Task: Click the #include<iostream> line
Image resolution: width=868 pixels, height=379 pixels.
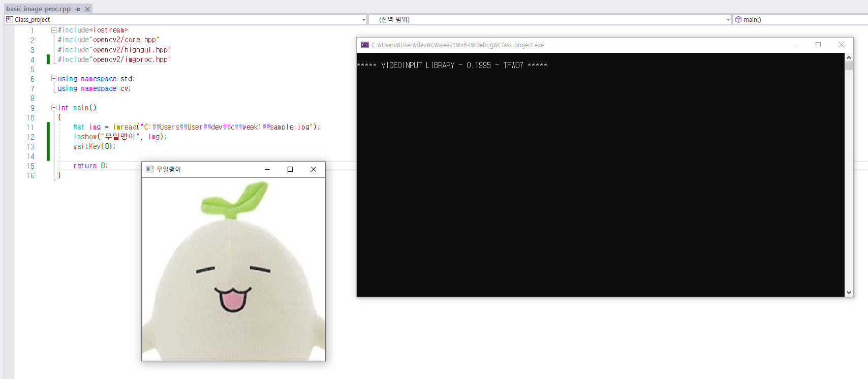Action: [93, 30]
